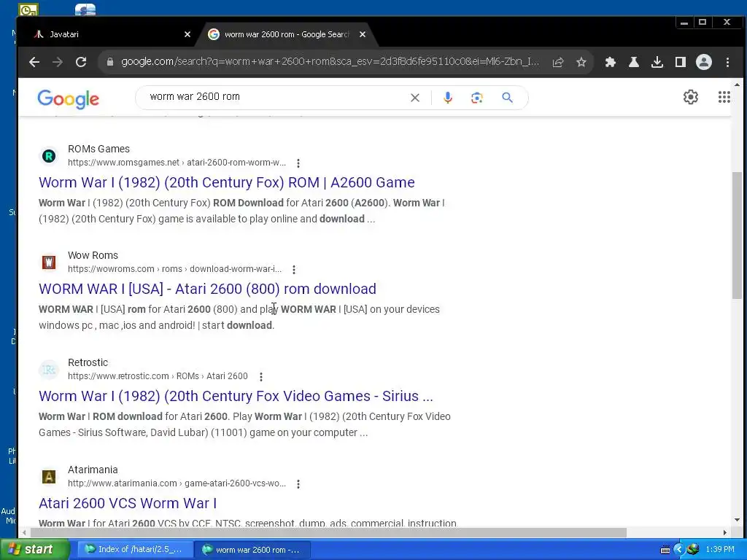Click the Atarimania site name
This screenshot has width=747, height=560.
tap(93, 470)
